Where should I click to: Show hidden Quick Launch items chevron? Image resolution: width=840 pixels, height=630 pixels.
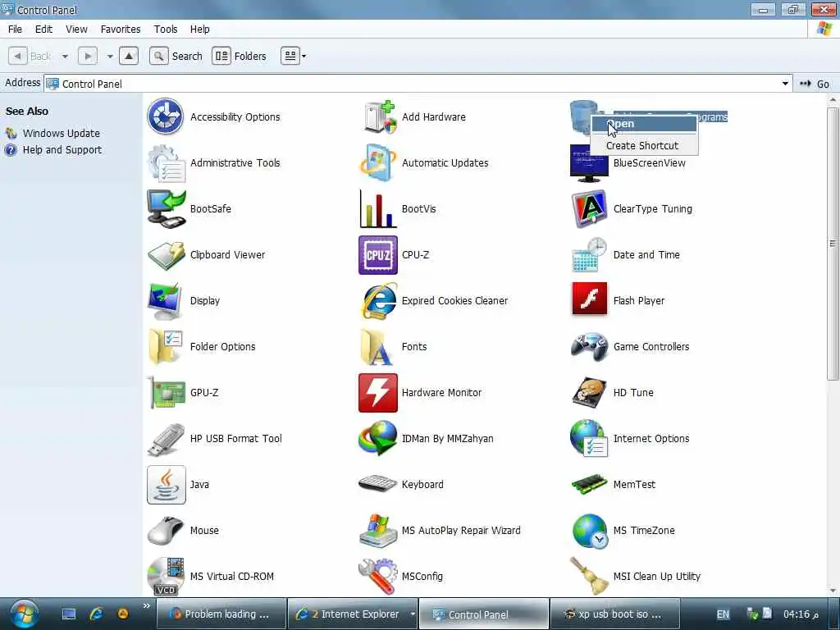coord(146,606)
